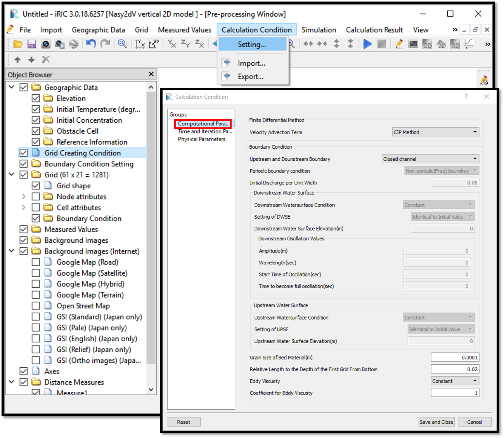Open Upstream and Downstream Boundary dropdown
Image resolution: width=504 pixels, height=438 pixels.
[430, 159]
